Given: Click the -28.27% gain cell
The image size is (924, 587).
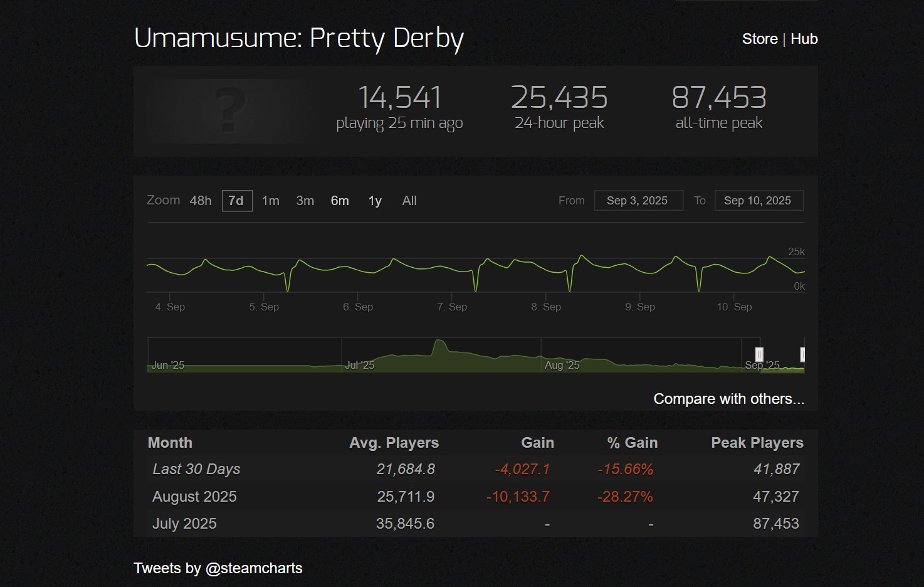Looking at the screenshot, I should point(625,497).
